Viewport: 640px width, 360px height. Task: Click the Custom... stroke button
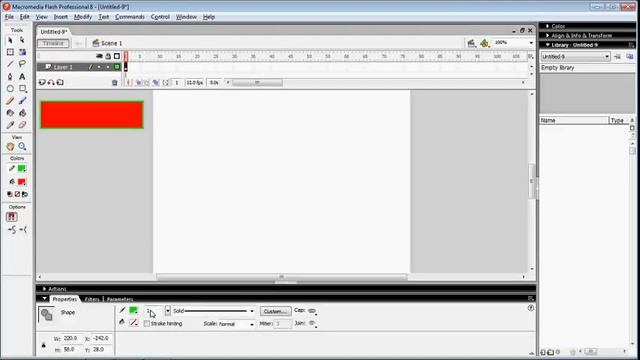coord(276,311)
